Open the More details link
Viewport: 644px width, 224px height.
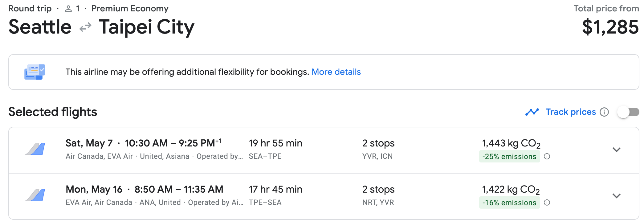pos(336,72)
